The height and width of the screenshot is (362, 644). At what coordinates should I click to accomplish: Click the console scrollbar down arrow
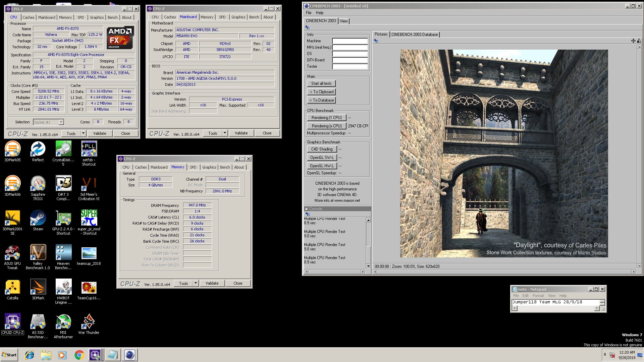point(368,266)
